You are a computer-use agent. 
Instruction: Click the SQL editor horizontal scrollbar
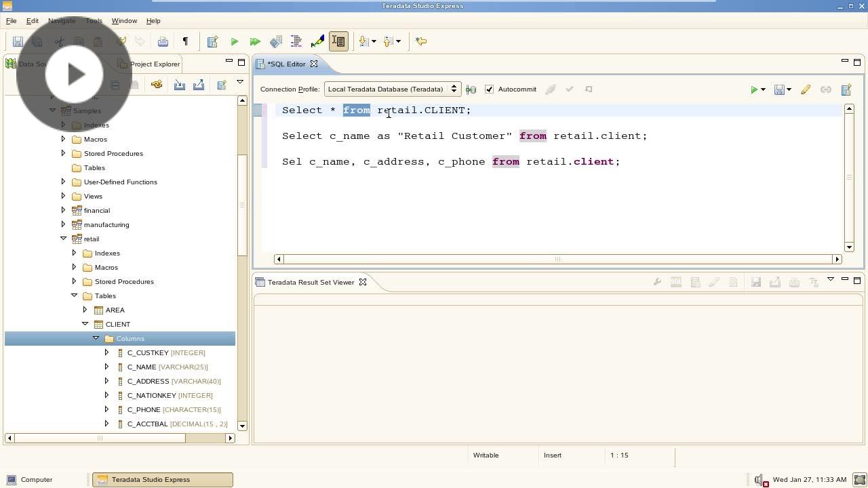pyautogui.click(x=557, y=259)
